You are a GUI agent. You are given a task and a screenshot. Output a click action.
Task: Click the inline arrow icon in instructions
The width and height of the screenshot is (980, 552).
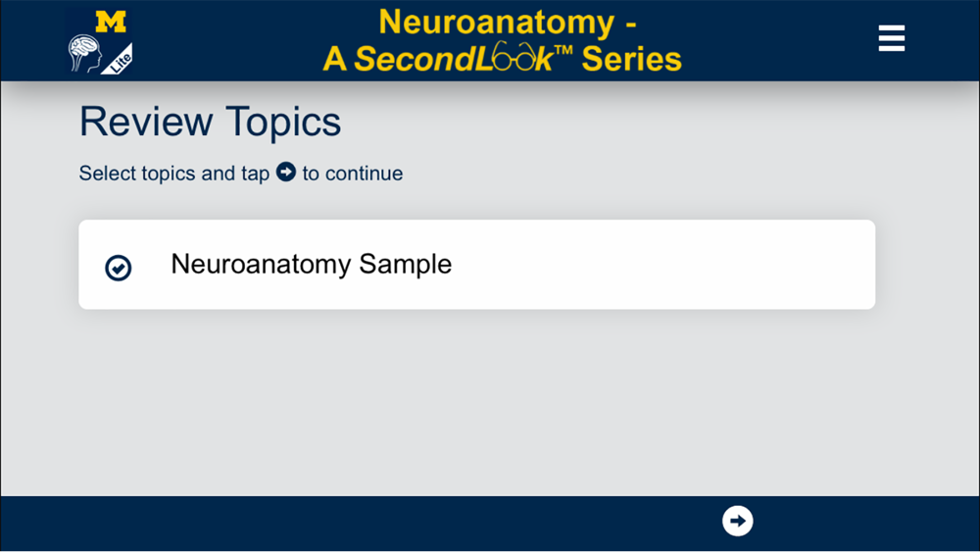[285, 172]
